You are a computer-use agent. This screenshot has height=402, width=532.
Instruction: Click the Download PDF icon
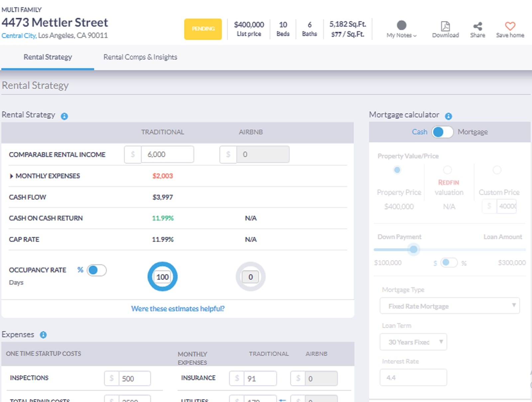tap(445, 26)
